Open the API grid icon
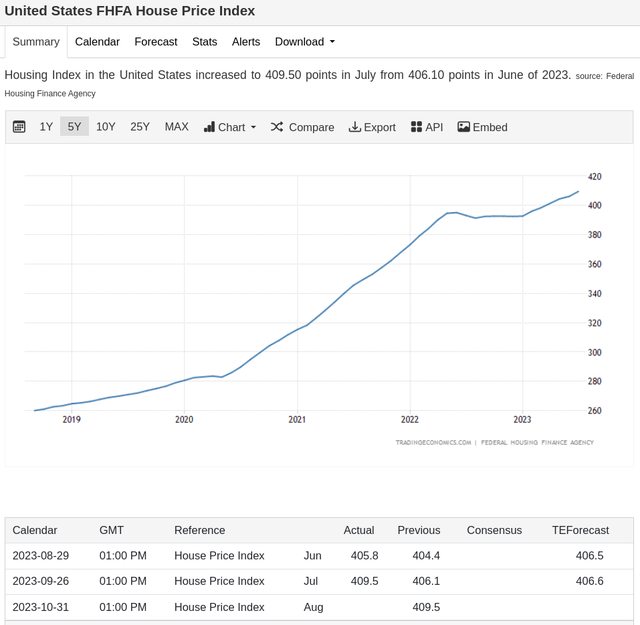The width and height of the screenshot is (640, 625). 416,127
